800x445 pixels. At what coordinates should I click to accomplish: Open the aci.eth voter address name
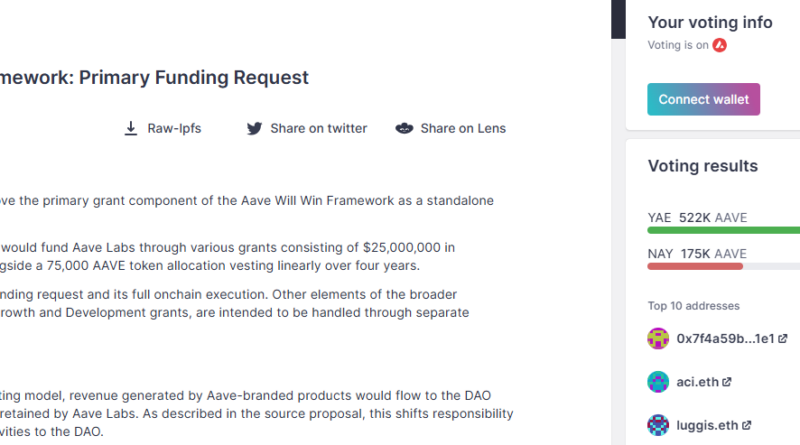tap(698, 382)
